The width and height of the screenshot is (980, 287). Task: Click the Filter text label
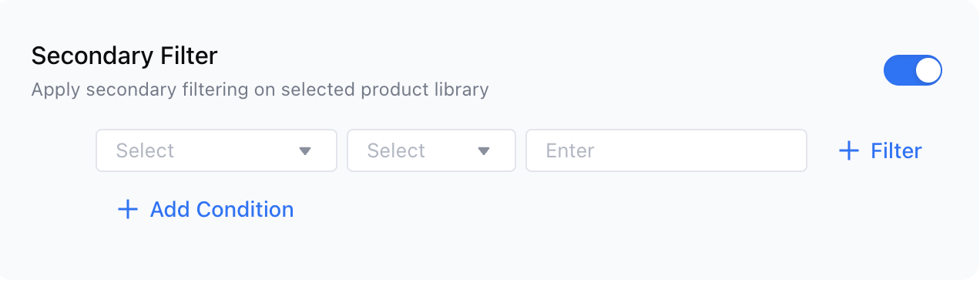(896, 150)
